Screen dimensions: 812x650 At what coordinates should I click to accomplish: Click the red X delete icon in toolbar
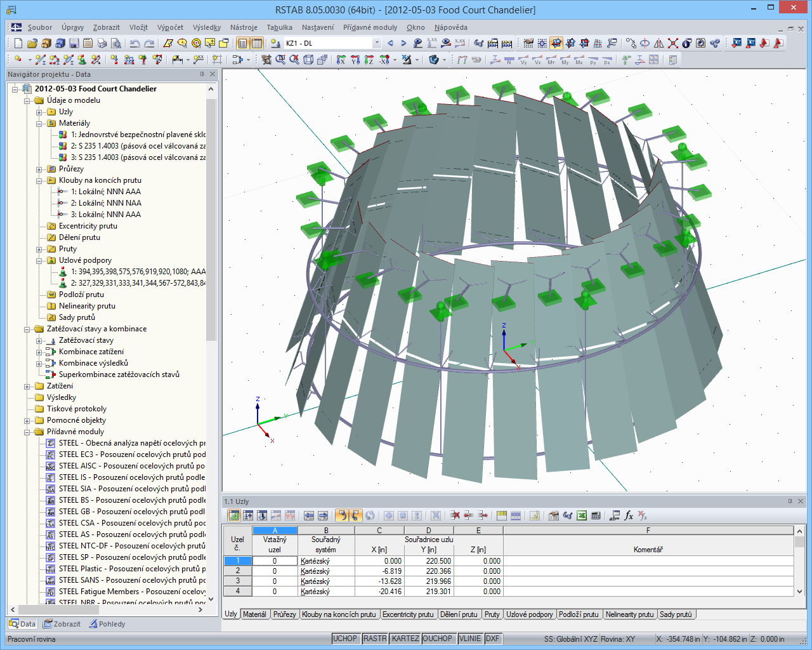click(x=672, y=43)
